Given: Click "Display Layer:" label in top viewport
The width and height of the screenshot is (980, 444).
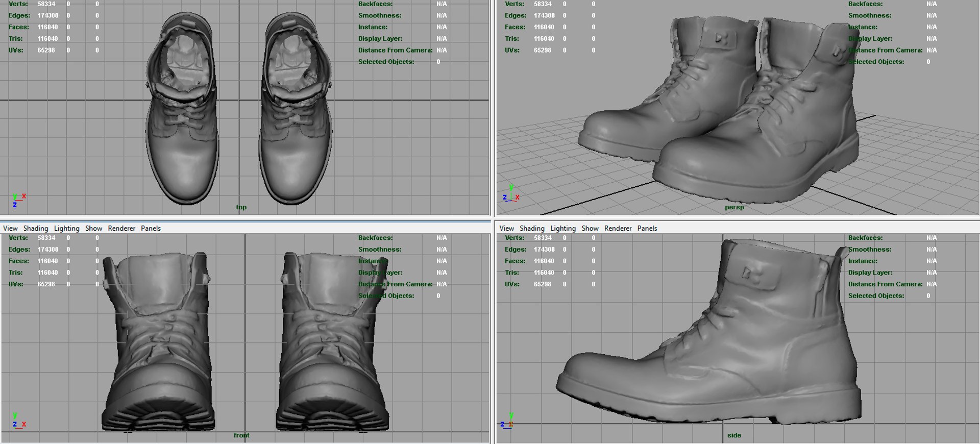Looking at the screenshot, I should coord(380,39).
